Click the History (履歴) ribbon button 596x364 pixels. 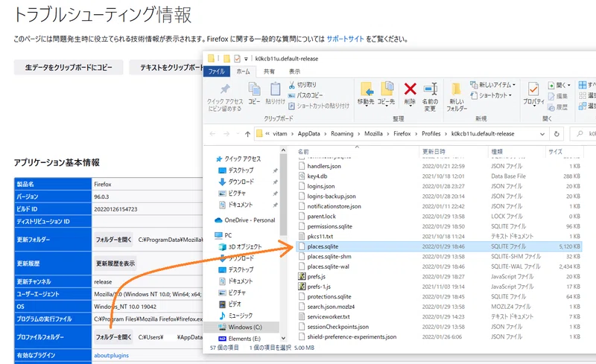(558, 107)
